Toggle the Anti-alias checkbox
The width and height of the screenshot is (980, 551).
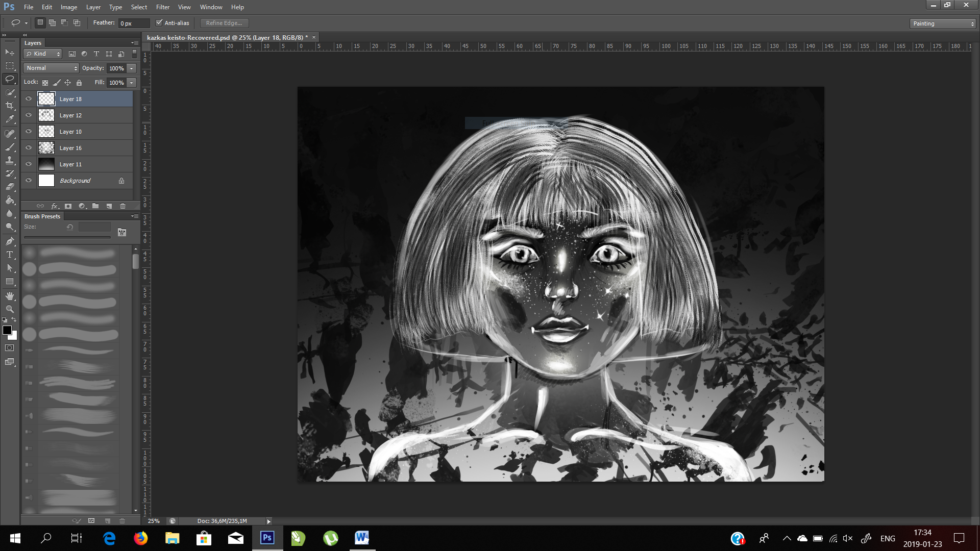(x=159, y=23)
